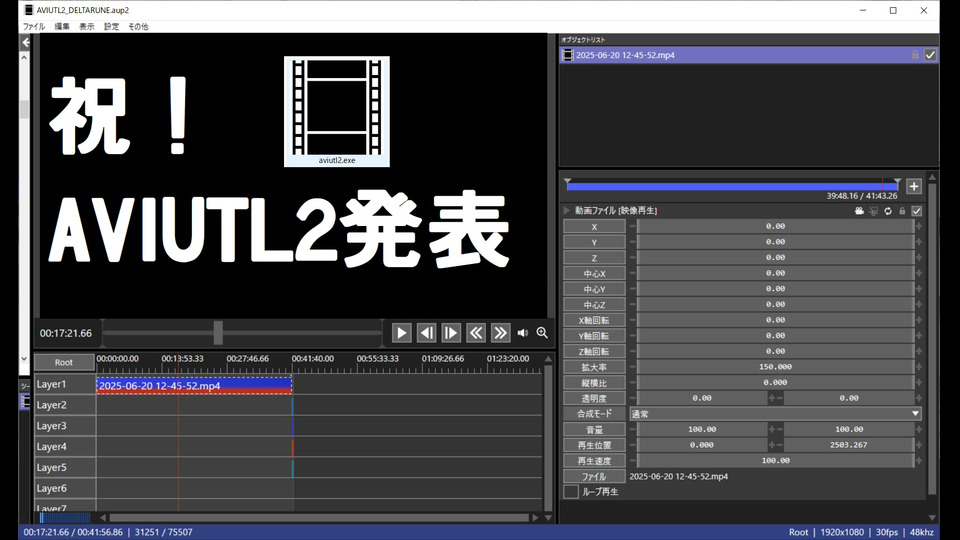Screen dimensions: 960x540
Task: Toggle visibility checkbox of object list item
Action: coord(930,55)
